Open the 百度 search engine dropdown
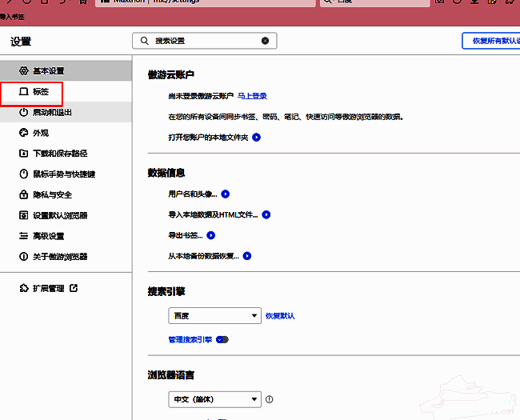520x420 pixels. click(x=215, y=316)
